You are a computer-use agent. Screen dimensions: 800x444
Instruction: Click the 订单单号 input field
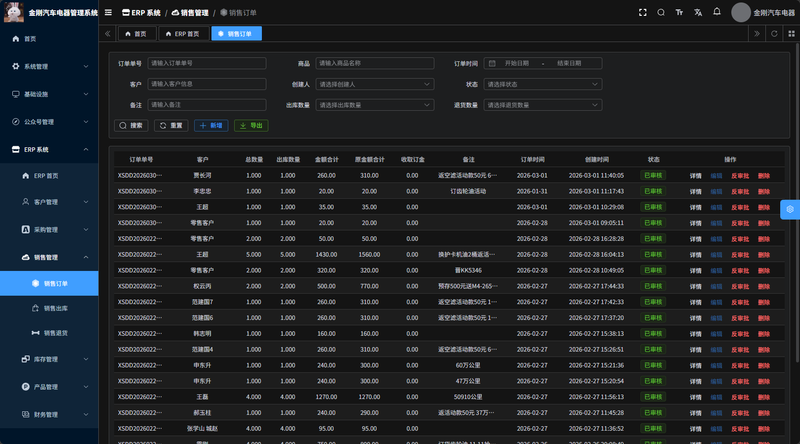207,63
